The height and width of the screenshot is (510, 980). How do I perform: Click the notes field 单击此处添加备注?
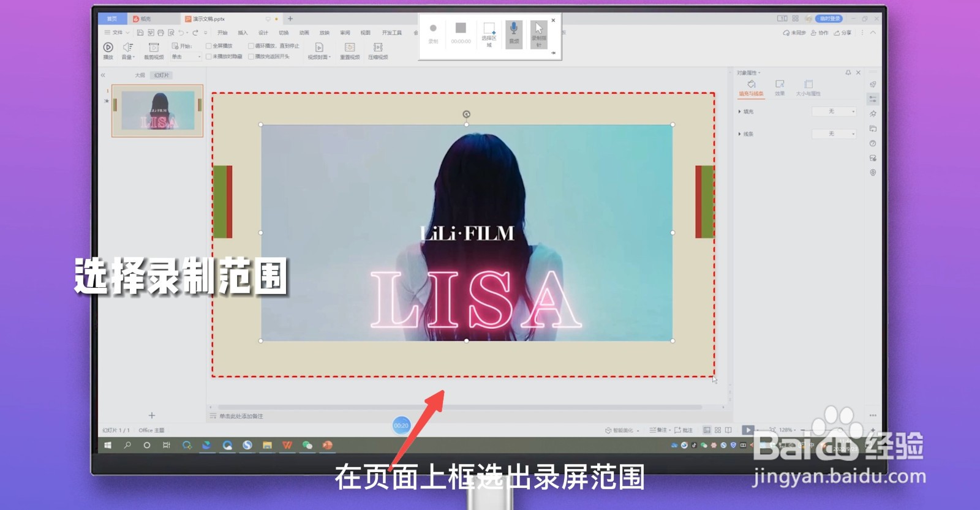coord(241,416)
